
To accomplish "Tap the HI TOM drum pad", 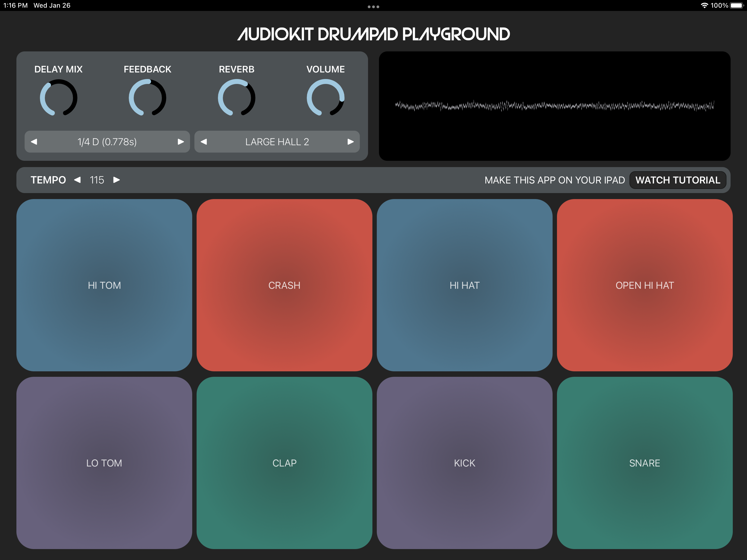I will (x=104, y=285).
